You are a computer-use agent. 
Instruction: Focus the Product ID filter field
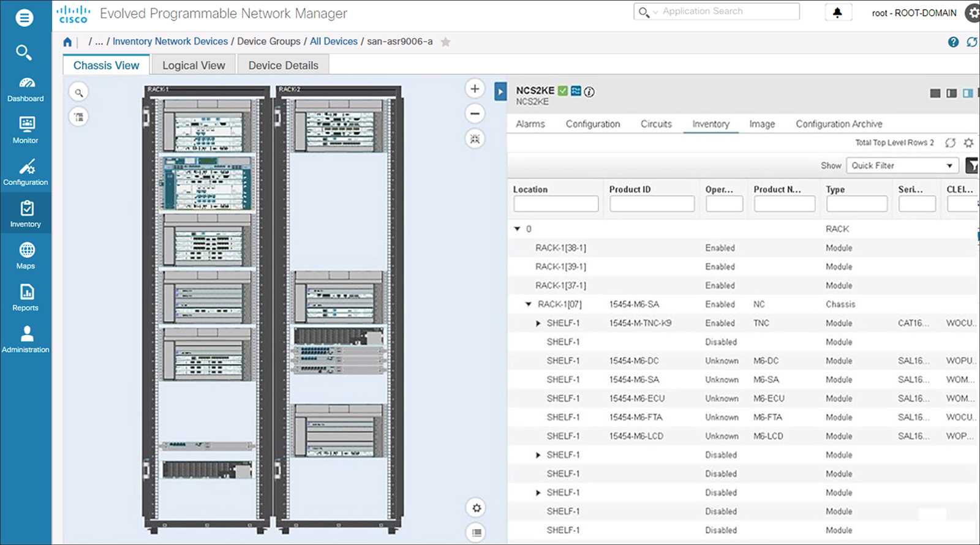[652, 204]
